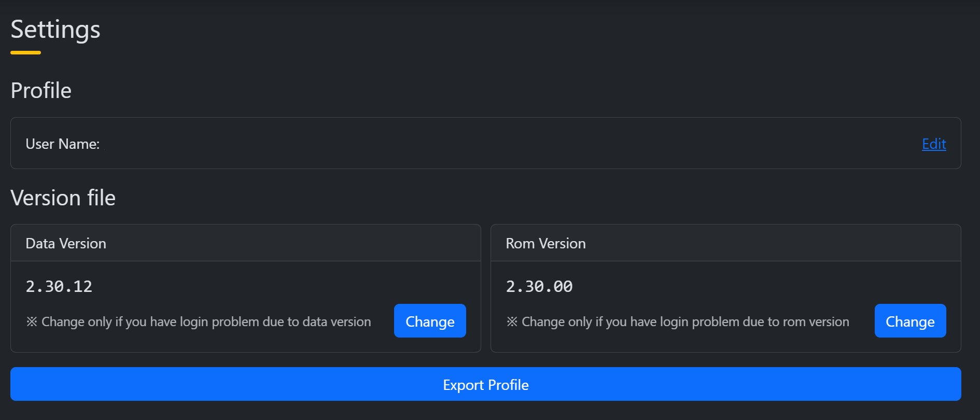Viewport: 980px width, 420px height.
Task: Click the rom version number 2.30.00
Action: tap(539, 286)
